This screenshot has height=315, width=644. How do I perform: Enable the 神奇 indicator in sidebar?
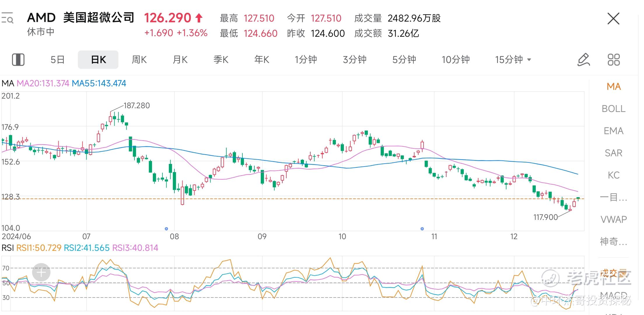tap(614, 242)
